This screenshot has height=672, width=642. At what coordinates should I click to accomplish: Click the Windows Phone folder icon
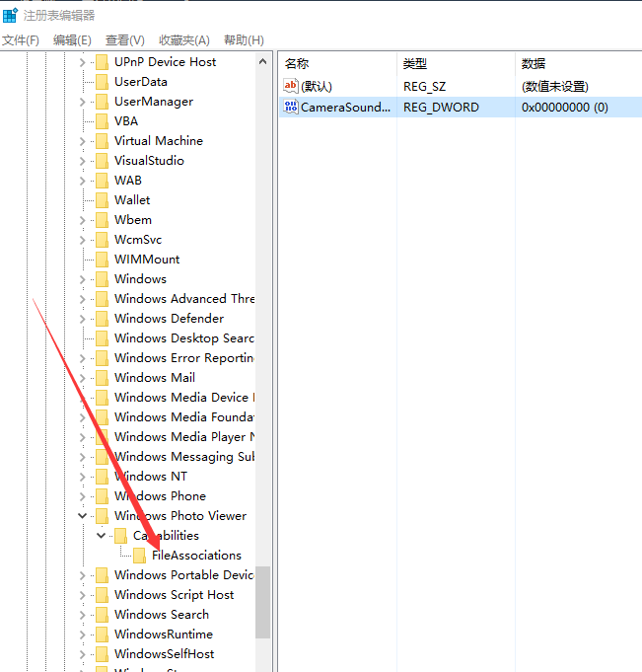coord(102,495)
